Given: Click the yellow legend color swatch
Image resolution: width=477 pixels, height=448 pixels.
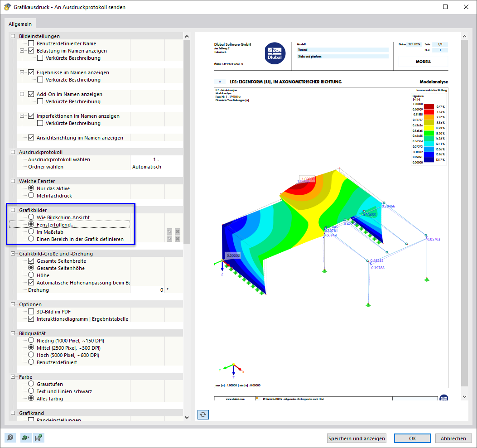Looking at the screenshot, I should point(429,128).
